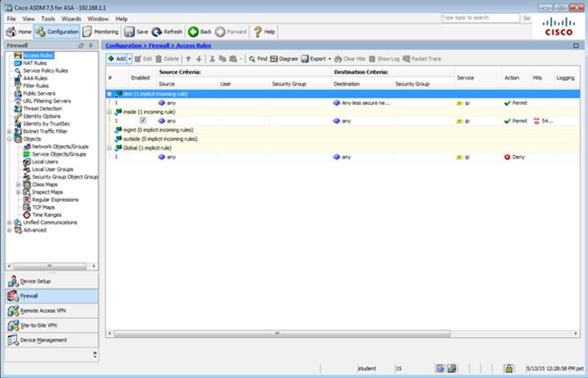
Task: Click the Help question mark icon
Action: click(x=258, y=32)
